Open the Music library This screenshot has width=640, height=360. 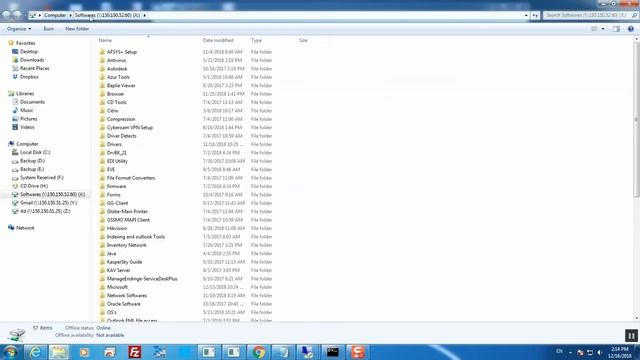(27, 110)
